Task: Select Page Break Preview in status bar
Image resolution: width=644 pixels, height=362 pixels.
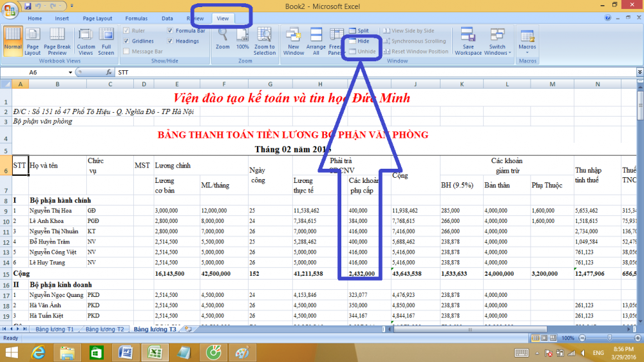Action: 553,338
